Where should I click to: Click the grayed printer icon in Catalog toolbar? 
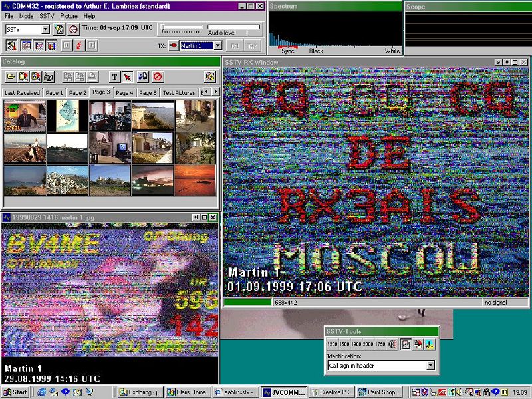[x=92, y=76]
